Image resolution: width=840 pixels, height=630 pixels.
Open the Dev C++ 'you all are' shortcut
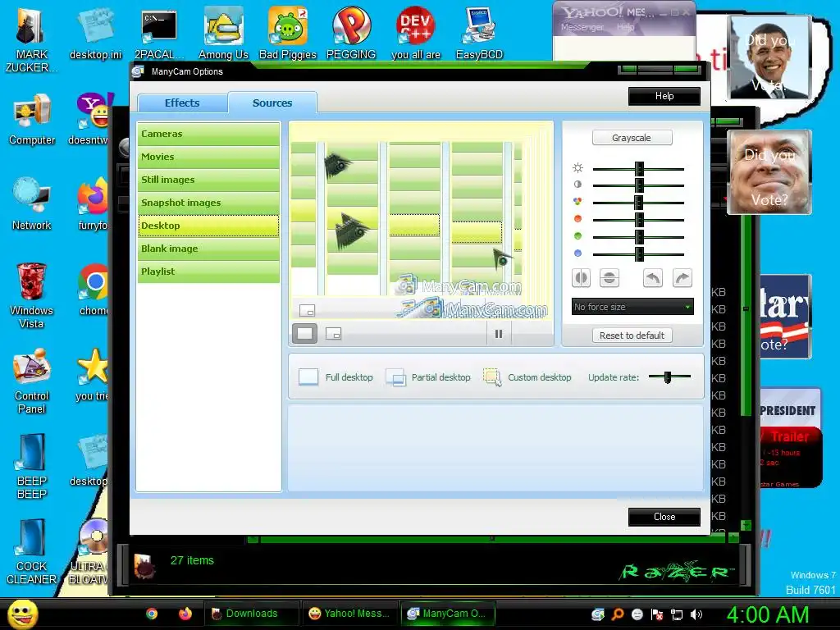point(415,34)
